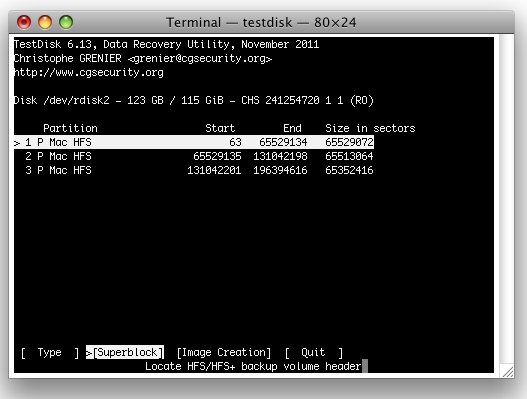Click the window resize grip corner
527x399 pixels.
(x=507, y=371)
